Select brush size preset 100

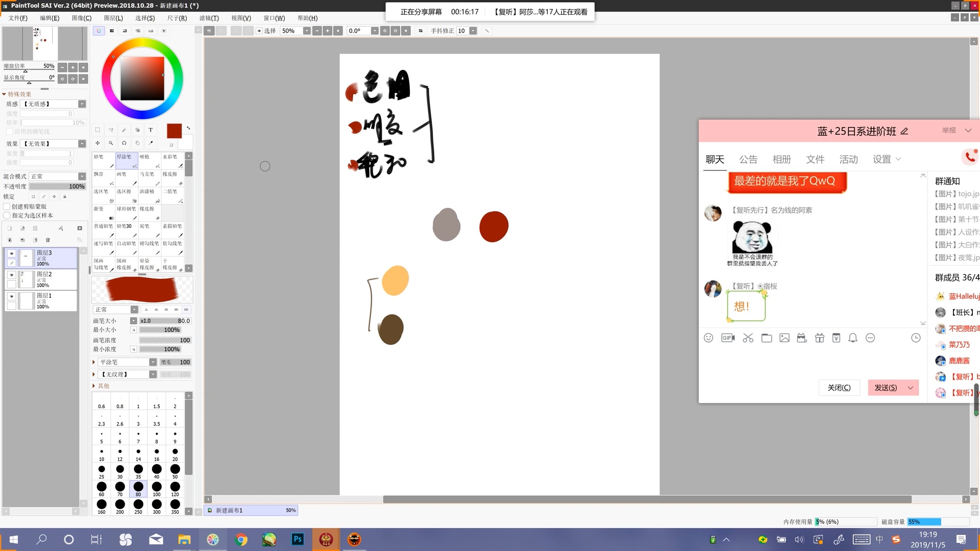[156, 489]
